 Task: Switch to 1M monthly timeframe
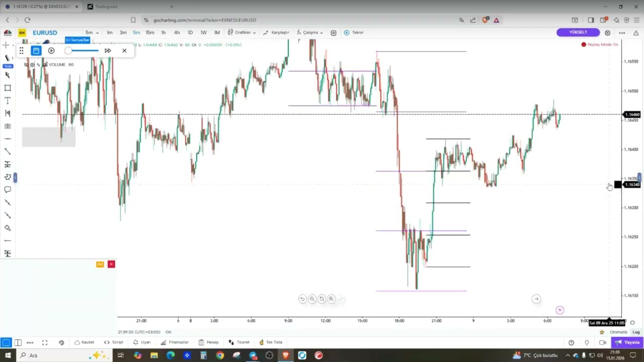pos(217,33)
